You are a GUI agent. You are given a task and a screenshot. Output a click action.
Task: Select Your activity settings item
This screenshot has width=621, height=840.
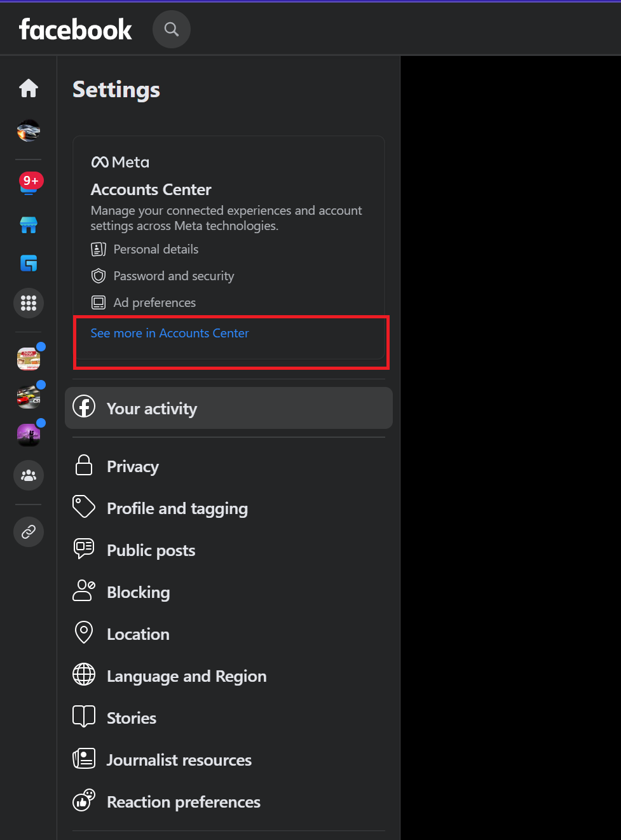(x=229, y=408)
